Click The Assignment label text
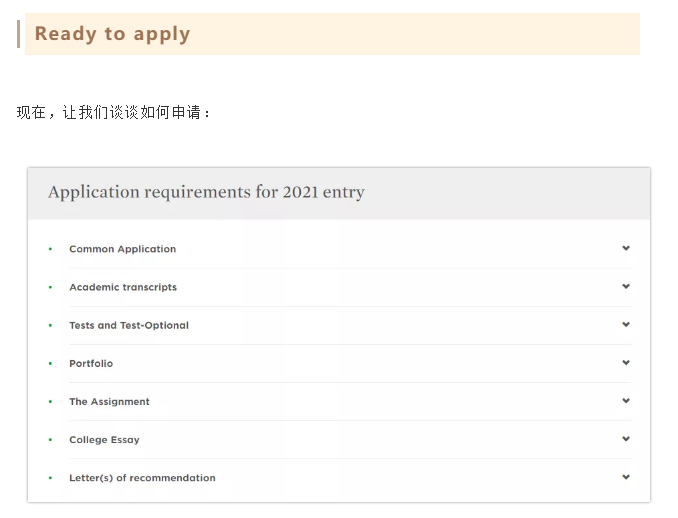This screenshot has height=518, width=678. (x=109, y=402)
